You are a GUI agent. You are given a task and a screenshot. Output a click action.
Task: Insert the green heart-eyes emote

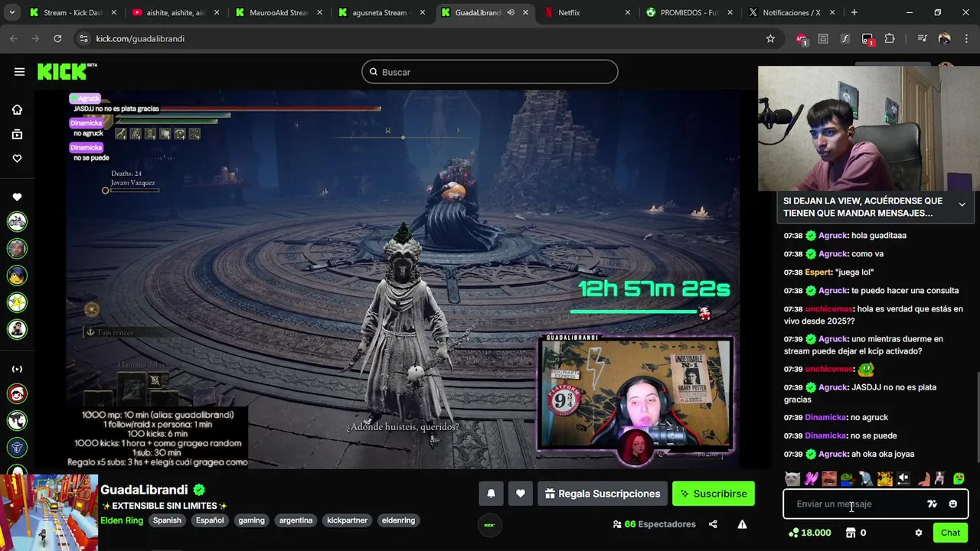(x=959, y=479)
